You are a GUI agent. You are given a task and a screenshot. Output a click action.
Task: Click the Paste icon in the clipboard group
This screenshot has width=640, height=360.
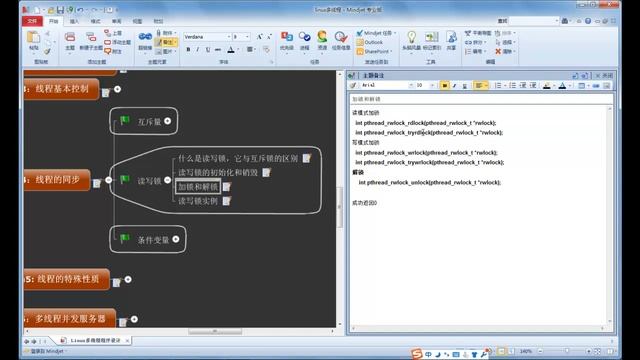point(33,38)
